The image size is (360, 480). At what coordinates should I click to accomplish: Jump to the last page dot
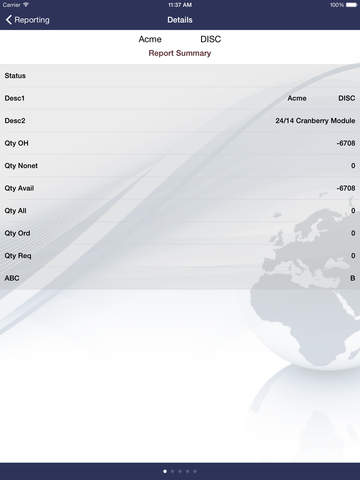point(195,471)
